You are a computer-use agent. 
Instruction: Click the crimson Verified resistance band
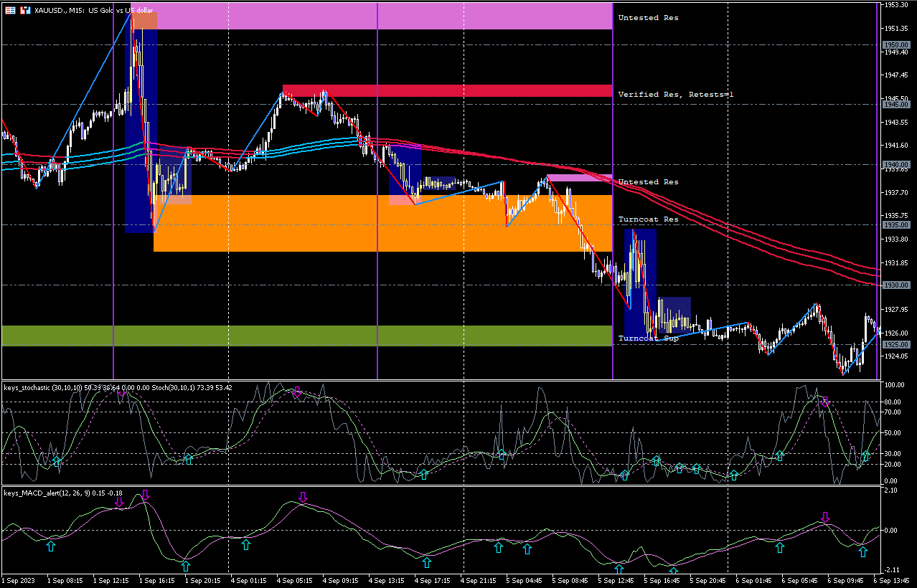(x=446, y=91)
